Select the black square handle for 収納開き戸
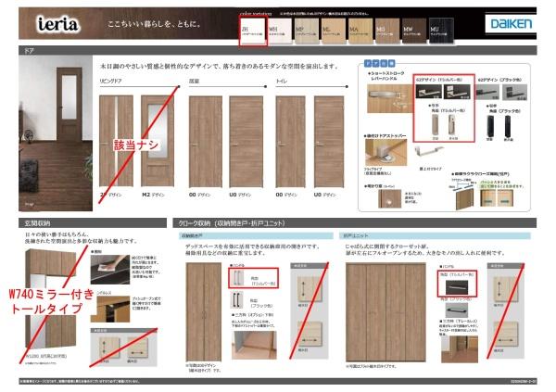556x392 pixels. click(x=236, y=299)
